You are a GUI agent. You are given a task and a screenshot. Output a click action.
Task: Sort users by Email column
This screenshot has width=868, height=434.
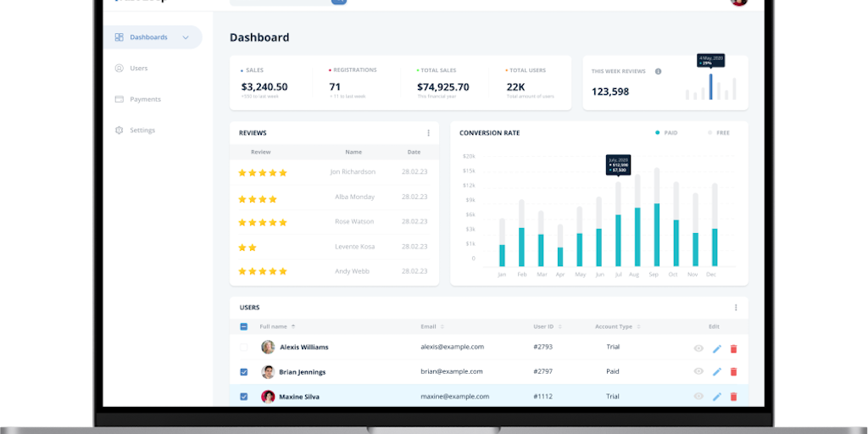(x=432, y=326)
